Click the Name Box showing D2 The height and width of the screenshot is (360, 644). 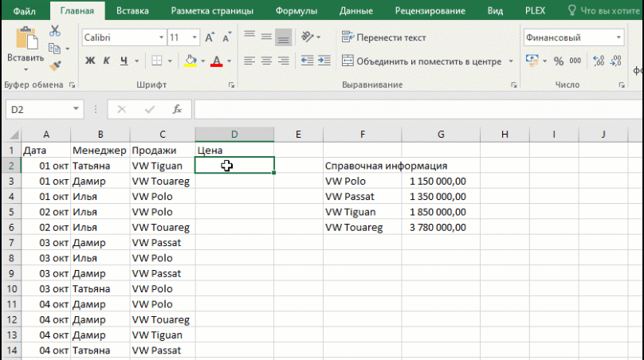39,110
